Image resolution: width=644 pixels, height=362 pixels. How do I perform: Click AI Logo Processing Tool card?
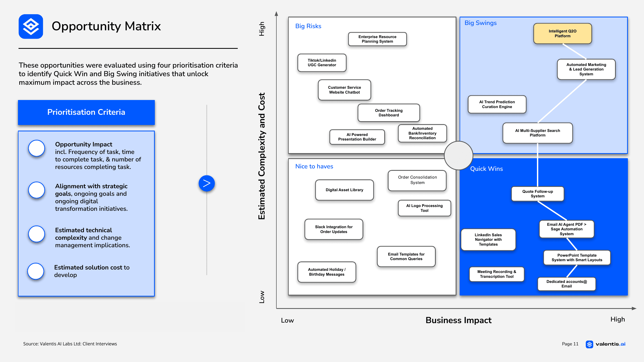click(x=424, y=208)
